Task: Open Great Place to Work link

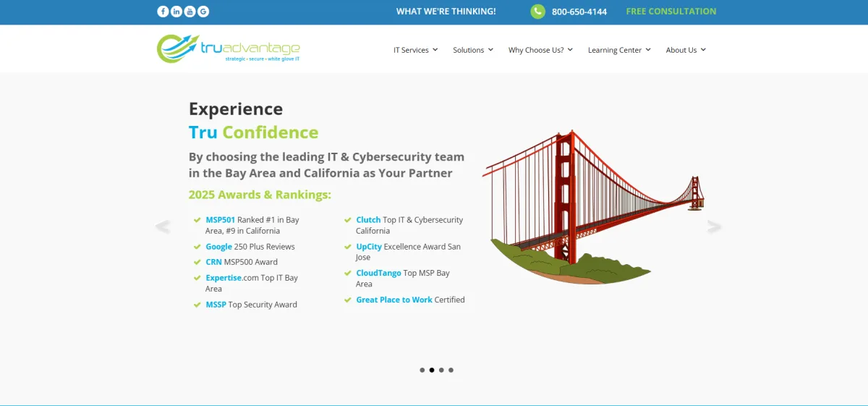Action: pos(394,300)
